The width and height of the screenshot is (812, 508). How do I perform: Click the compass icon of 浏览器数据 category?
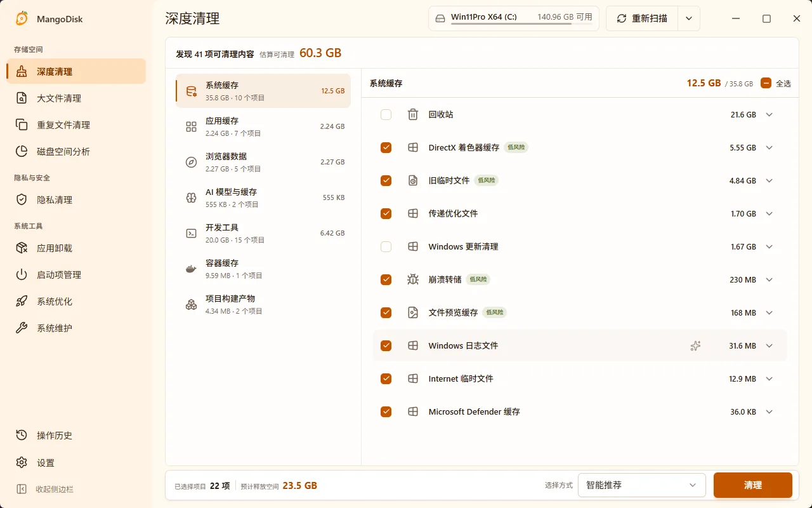[191, 163]
